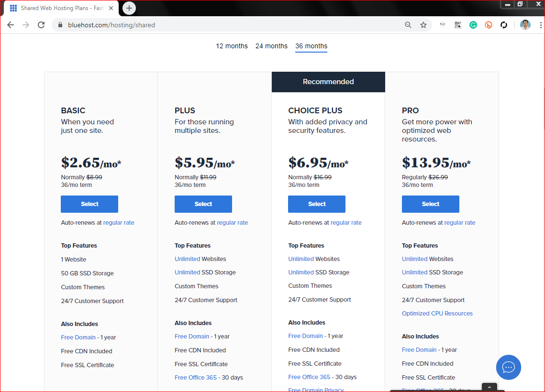
Task: Open Free Office 365 link in Choice Plus
Action: pyautogui.click(x=309, y=377)
